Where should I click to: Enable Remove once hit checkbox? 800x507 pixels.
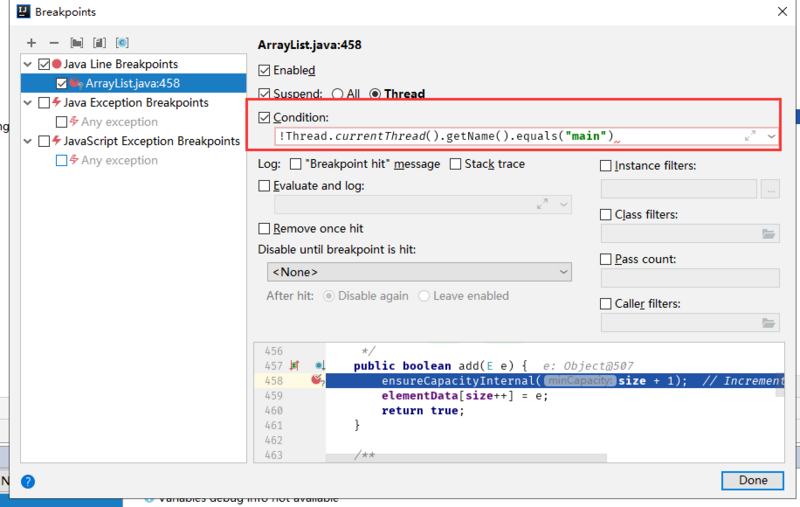(x=264, y=229)
